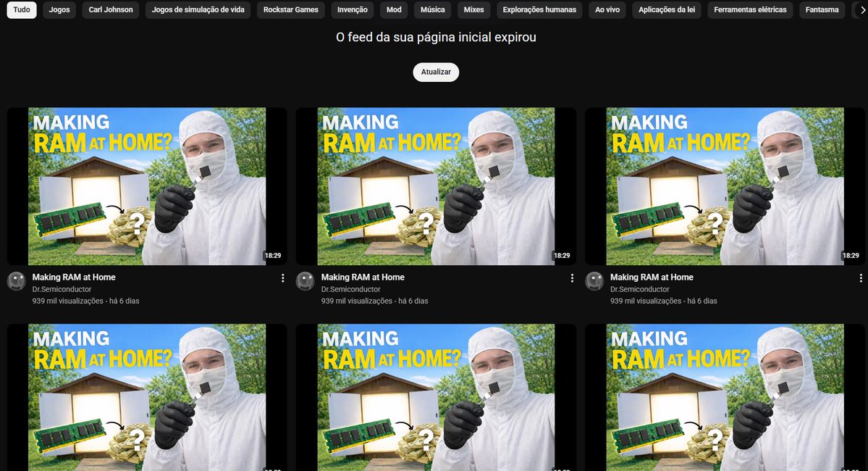Choose the Ferramentas elétricas chip
Image resolution: width=868 pixels, height=471 pixels.
[750, 10]
